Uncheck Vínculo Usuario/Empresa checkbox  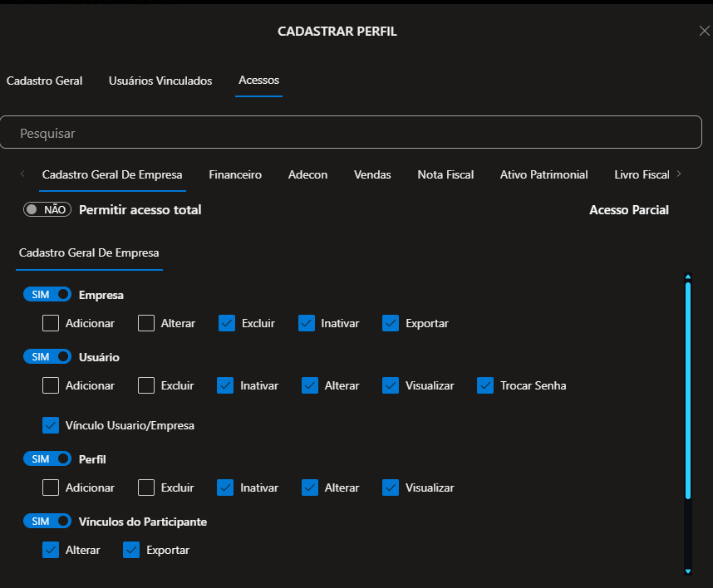tap(51, 425)
